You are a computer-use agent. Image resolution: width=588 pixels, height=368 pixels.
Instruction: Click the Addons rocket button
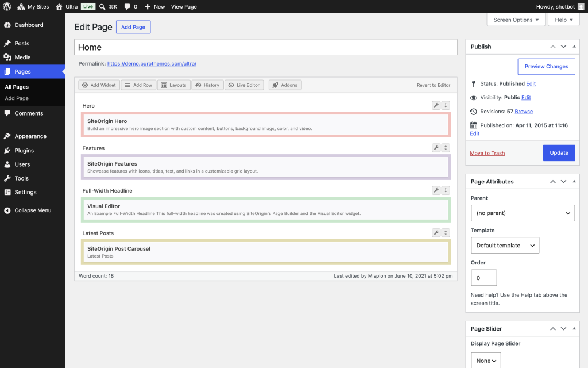(x=285, y=85)
